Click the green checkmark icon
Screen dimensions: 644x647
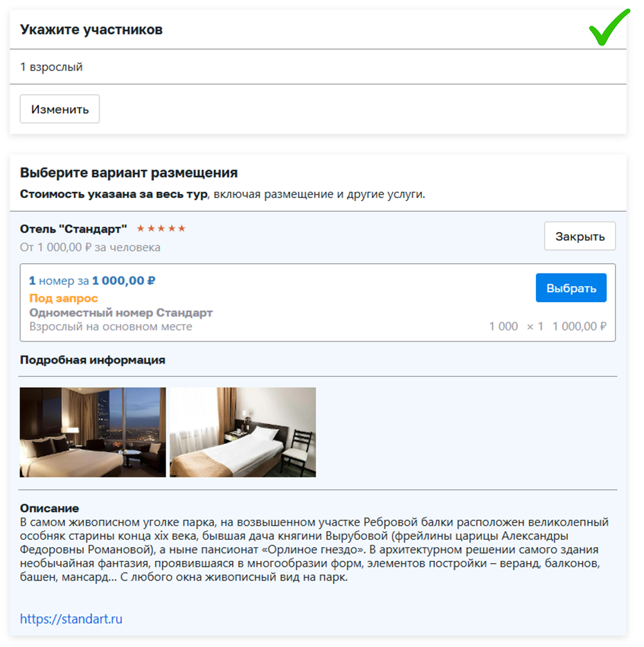tap(609, 27)
